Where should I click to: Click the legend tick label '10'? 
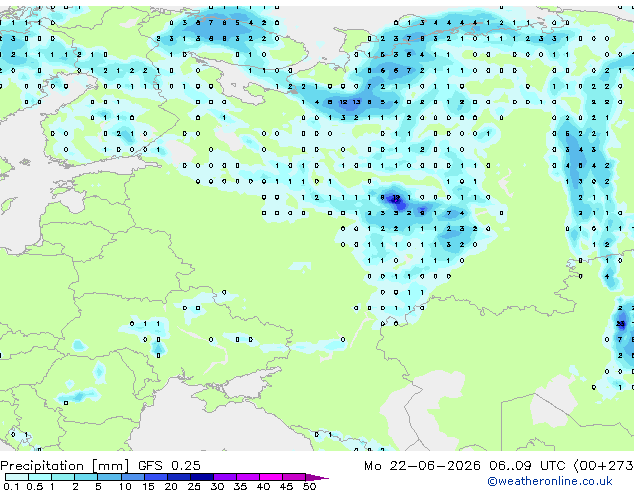click(x=125, y=486)
